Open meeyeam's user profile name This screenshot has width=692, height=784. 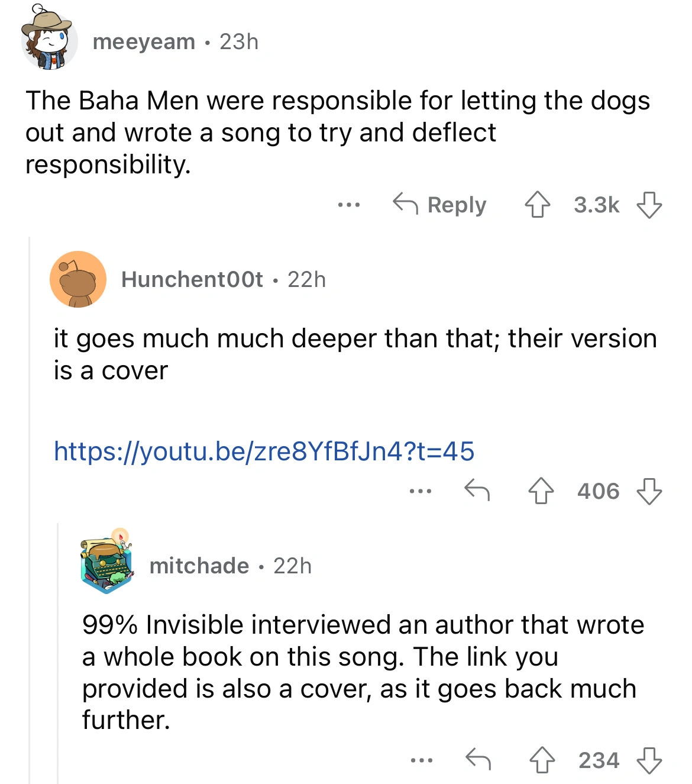144,41
